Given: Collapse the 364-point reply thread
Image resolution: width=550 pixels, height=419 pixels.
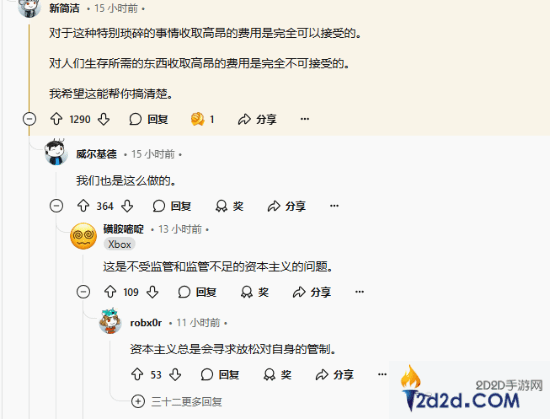Looking at the screenshot, I should point(56,206).
